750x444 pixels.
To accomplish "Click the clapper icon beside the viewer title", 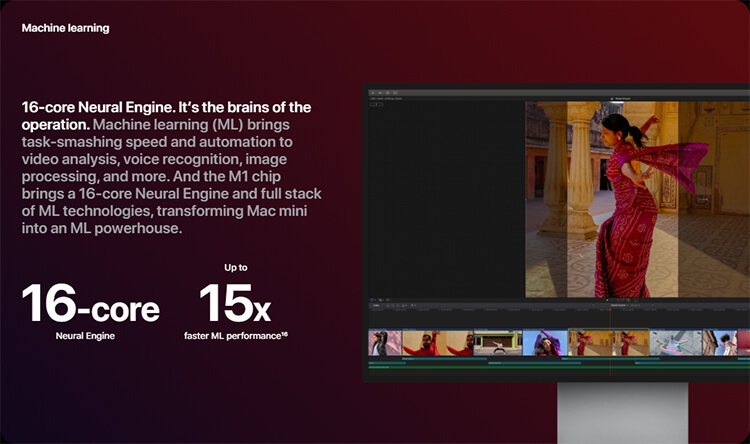I will (612, 99).
